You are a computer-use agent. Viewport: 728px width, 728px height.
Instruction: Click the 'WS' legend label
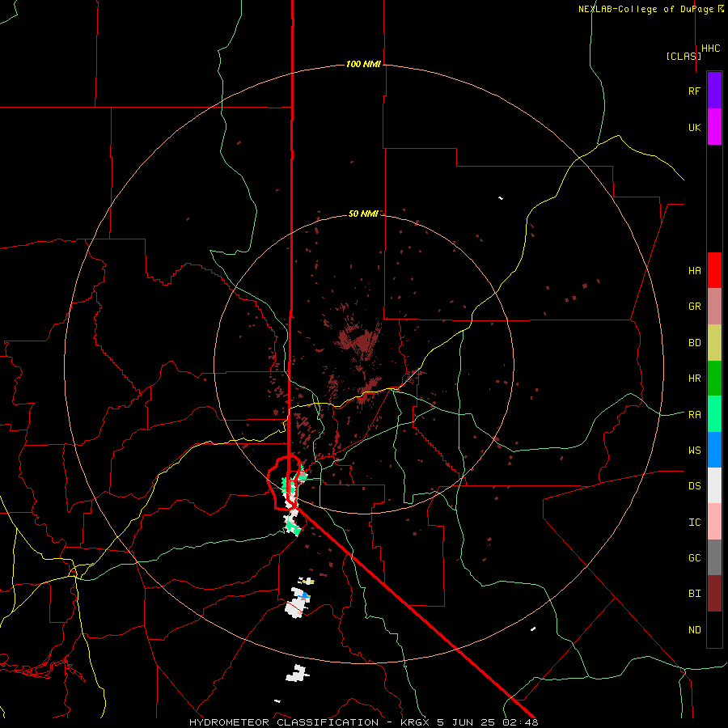point(695,451)
